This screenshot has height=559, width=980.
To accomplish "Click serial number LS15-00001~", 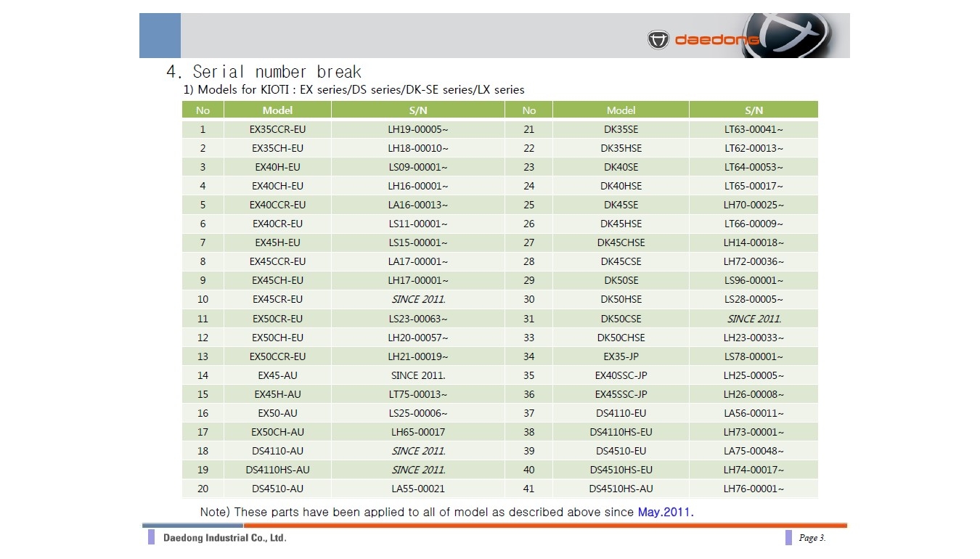I will click(x=418, y=242).
